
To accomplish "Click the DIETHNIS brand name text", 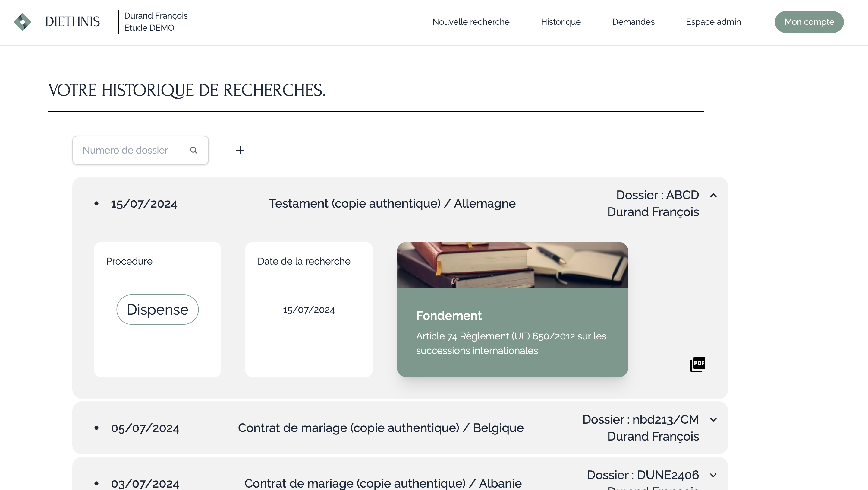I will tap(72, 22).
